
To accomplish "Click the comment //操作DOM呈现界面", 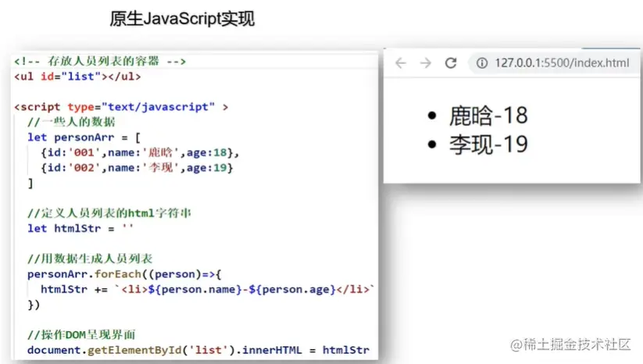I will click(x=81, y=334).
